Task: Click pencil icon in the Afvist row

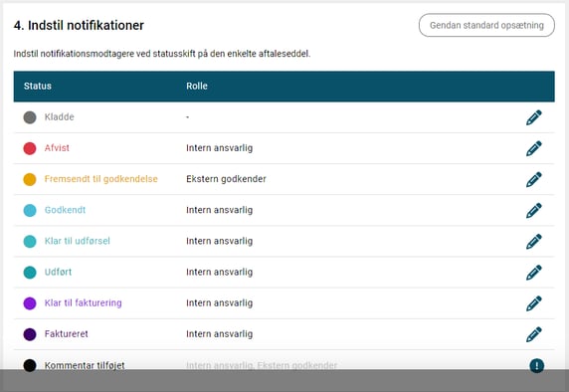Action: pos(534,148)
